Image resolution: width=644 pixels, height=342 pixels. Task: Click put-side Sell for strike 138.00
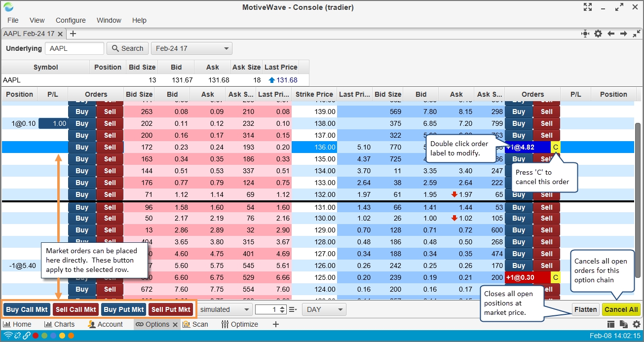coord(547,123)
